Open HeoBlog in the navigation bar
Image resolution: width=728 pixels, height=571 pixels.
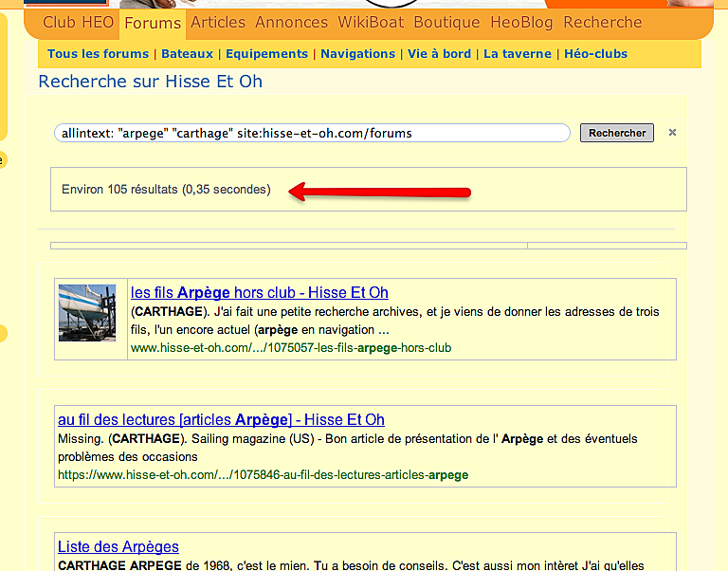coord(521,23)
